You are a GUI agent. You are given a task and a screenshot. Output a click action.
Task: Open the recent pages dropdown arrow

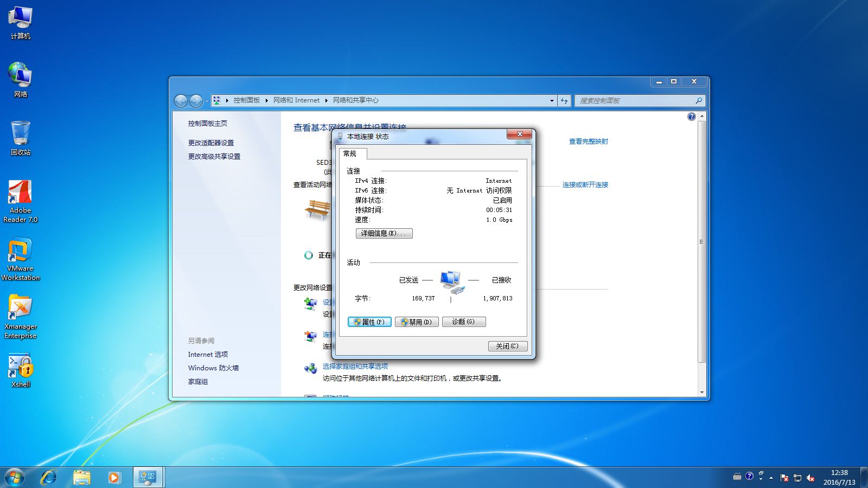coord(207,101)
